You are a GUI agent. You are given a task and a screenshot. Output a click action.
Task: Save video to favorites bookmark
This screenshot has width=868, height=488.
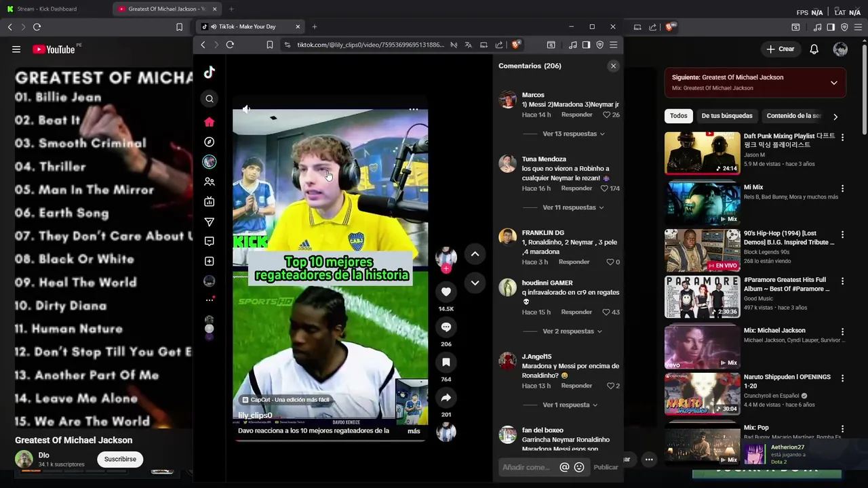446,363
